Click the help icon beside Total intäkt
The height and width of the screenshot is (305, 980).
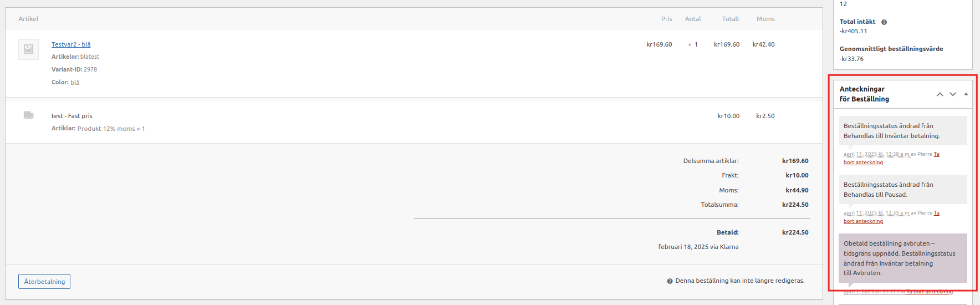coord(884,22)
